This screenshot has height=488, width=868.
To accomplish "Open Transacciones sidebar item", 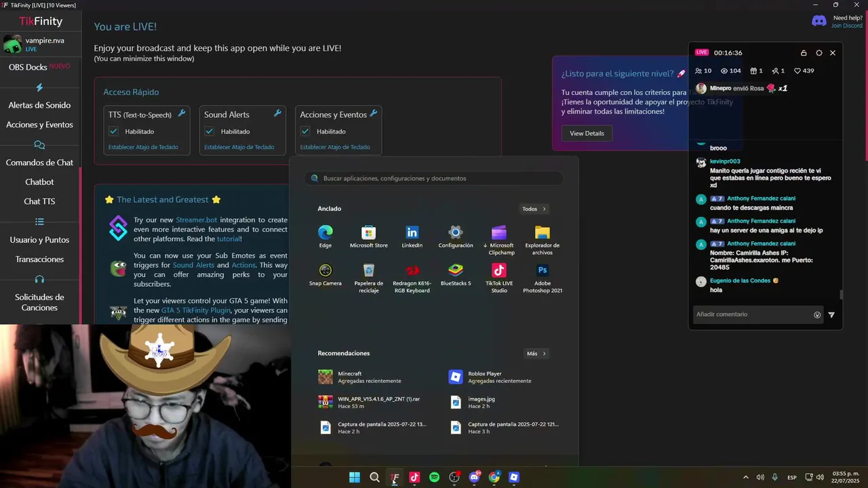I will coord(39,259).
